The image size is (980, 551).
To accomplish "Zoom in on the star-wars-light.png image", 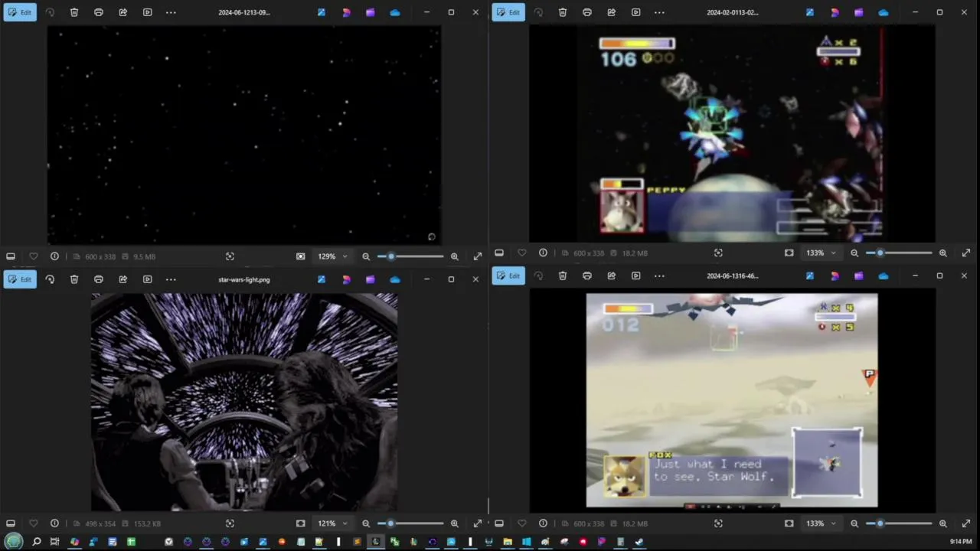I will 455,523.
